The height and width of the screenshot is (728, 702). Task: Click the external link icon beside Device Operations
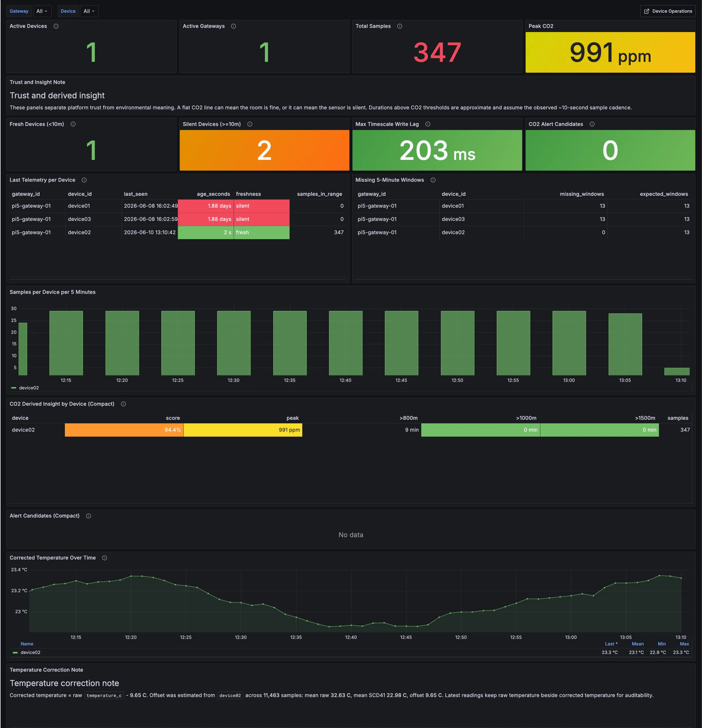(x=646, y=11)
